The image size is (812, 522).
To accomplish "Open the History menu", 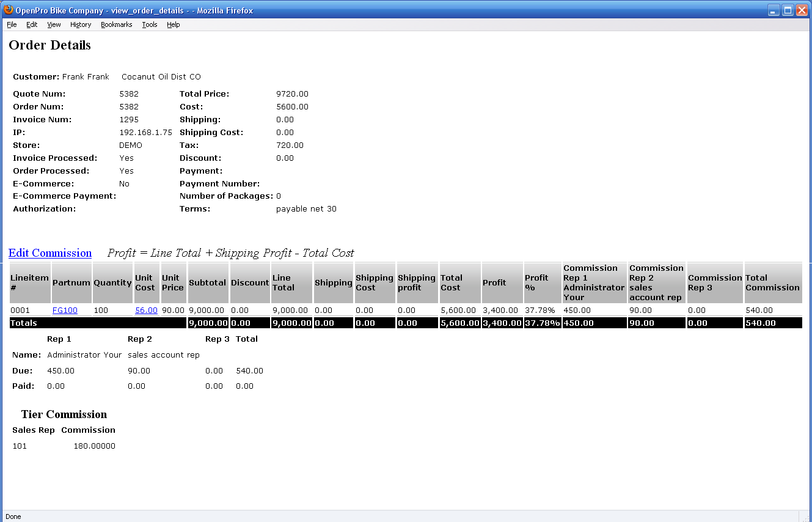I will pyautogui.click(x=81, y=24).
